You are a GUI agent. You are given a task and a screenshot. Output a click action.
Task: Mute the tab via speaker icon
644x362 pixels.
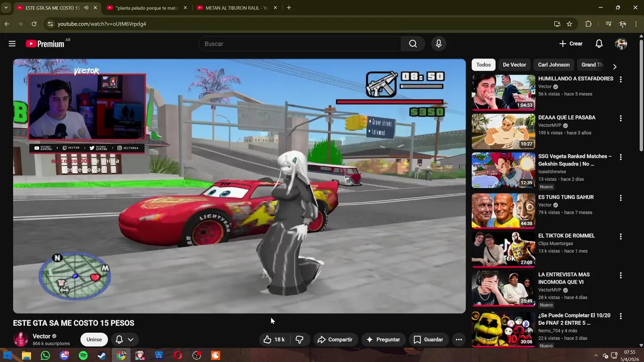click(86, 8)
